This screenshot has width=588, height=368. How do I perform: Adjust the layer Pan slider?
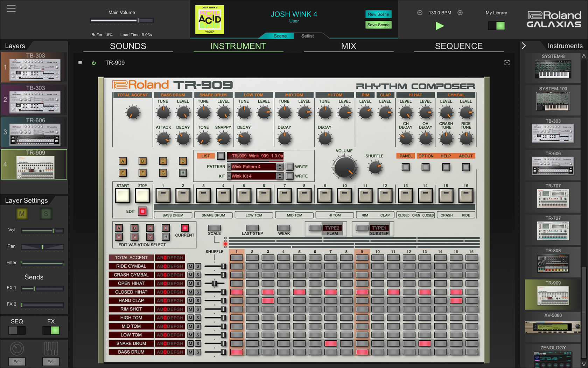point(42,247)
